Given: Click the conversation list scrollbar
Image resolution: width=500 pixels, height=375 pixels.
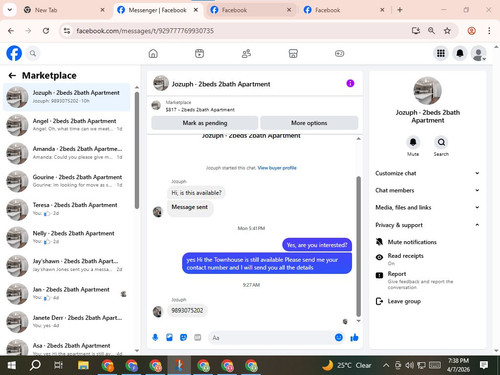Looking at the screenshot, I should (x=137, y=150).
